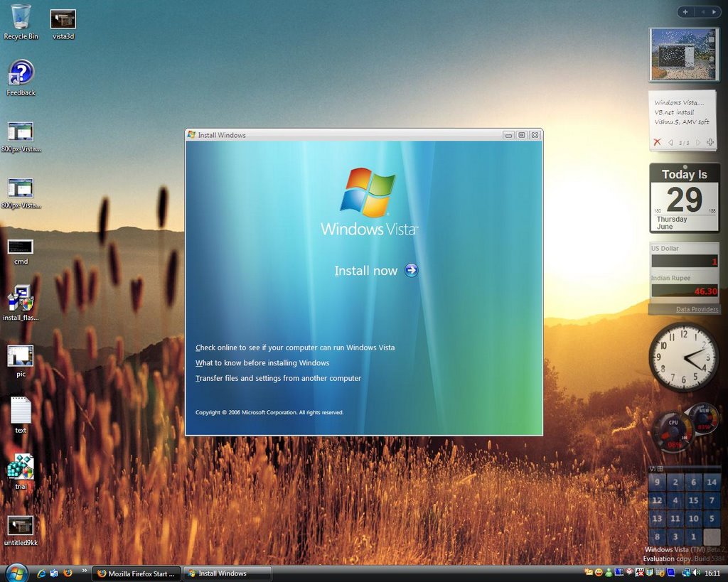
Task: Click the taskbar clock showing 16:11
Action: [x=712, y=573]
